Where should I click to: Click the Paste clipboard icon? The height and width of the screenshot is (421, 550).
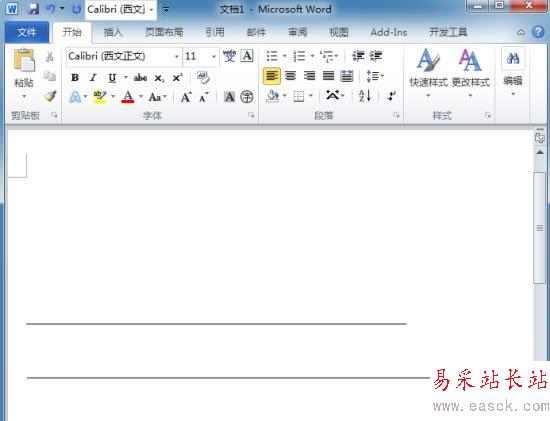24,60
